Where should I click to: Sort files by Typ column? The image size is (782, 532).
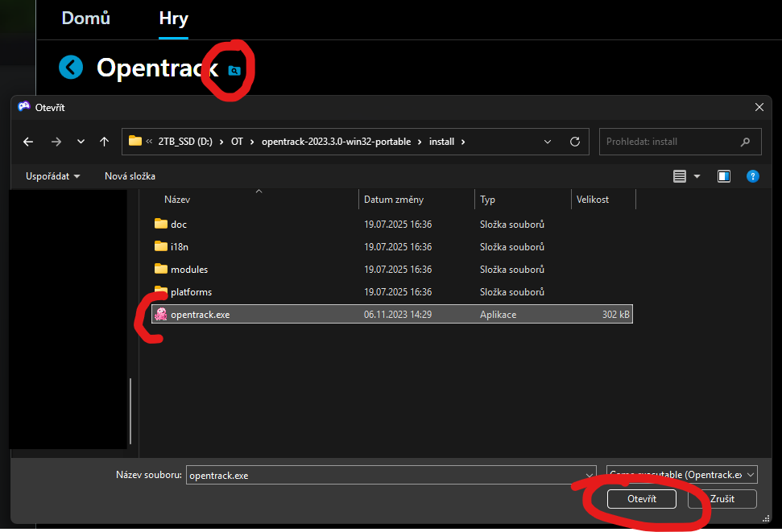tap(487, 200)
